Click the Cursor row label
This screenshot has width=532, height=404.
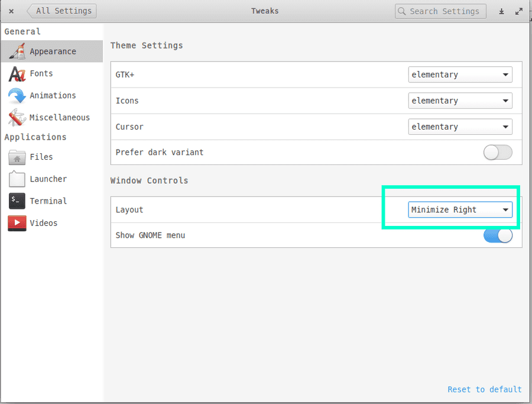click(129, 127)
